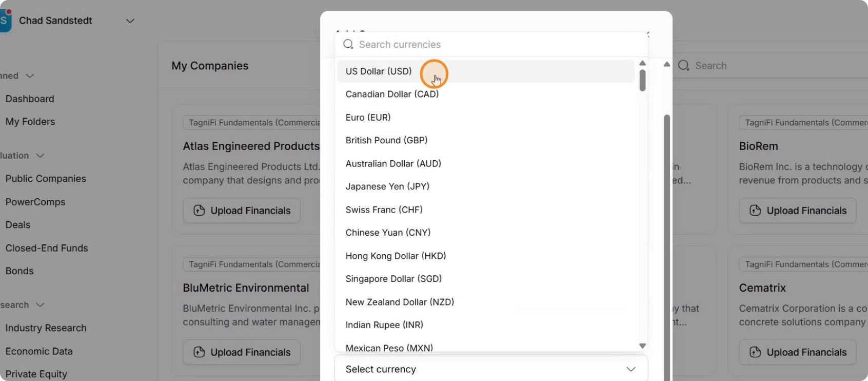
Task: Click the My Companies Search field
Action: click(770, 66)
